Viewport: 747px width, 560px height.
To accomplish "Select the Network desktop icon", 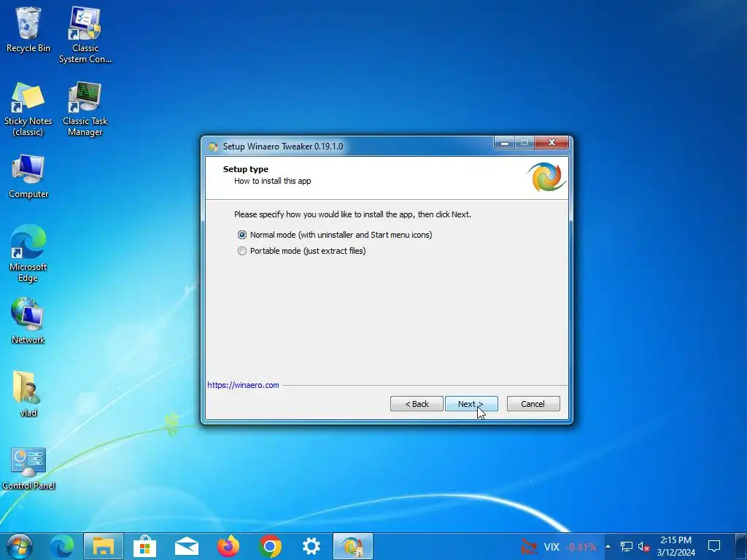I will (x=28, y=321).
